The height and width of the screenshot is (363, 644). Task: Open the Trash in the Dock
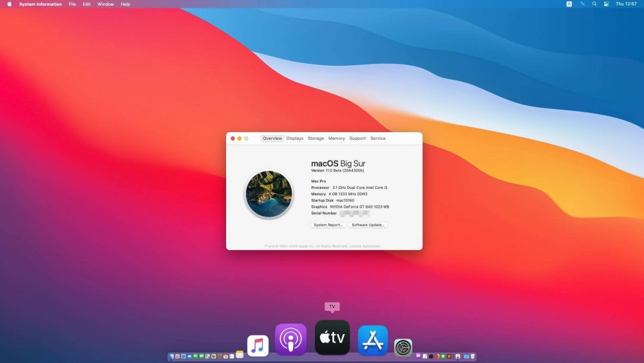473,356
